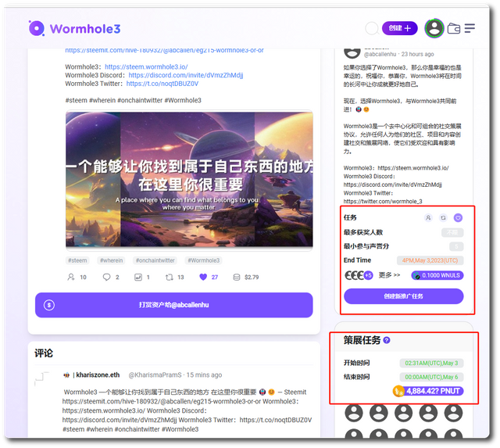Open the steem.wormhole3.io link in post
Image resolution: width=500 pixels, height=448 pixels.
(146, 66)
